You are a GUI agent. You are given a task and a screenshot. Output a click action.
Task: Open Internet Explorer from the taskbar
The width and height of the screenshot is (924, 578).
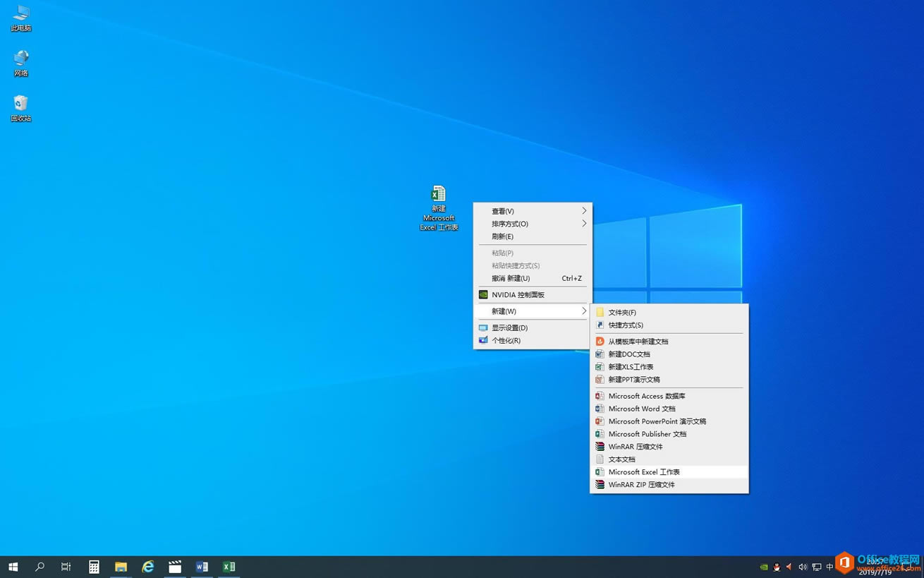[147, 566]
